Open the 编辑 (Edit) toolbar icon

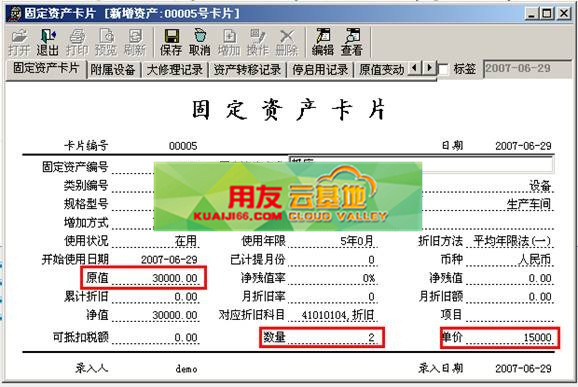click(x=323, y=43)
